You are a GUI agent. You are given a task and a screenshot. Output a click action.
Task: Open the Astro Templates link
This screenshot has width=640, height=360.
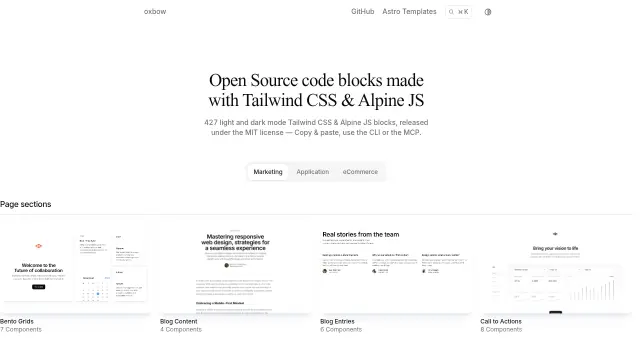(x=409, y=11)
